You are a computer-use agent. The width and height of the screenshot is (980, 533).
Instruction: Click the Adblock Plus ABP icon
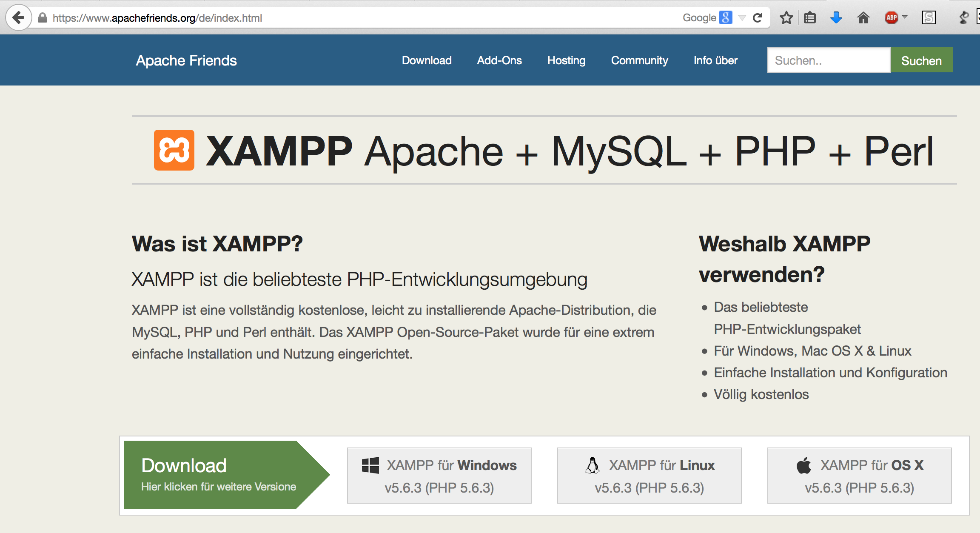pos(891,18)
